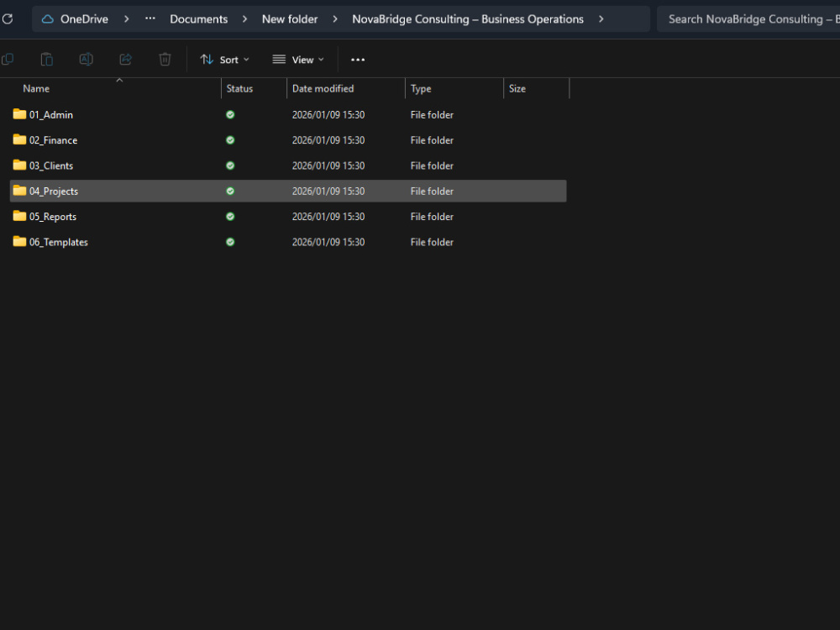
Task: Click the Copy toolbar icon
Action: 8,60
